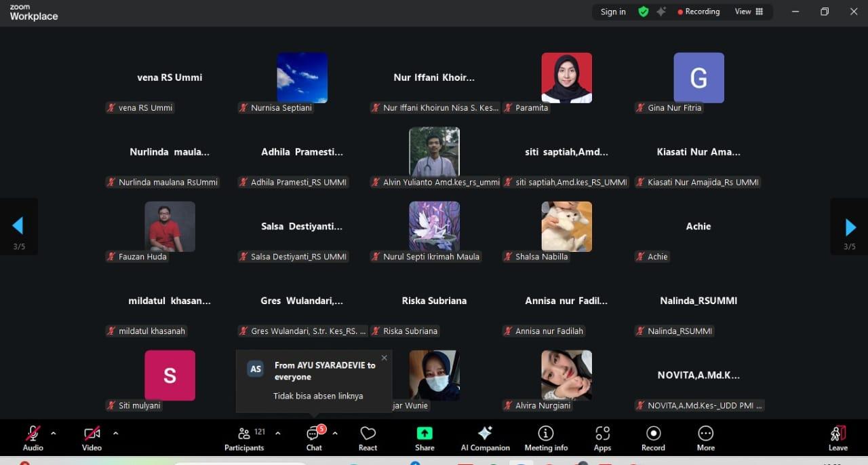Go to next gallery page with the right arrow

850,227
